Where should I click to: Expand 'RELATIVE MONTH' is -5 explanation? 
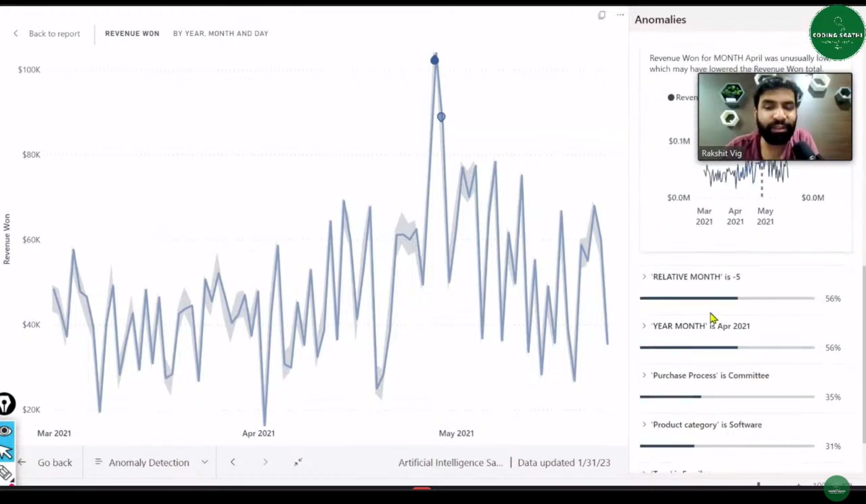pos(644,277)
